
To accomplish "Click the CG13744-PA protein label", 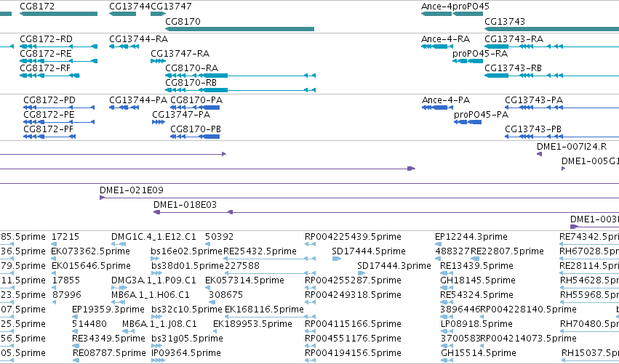I will (x=138, y=100).
